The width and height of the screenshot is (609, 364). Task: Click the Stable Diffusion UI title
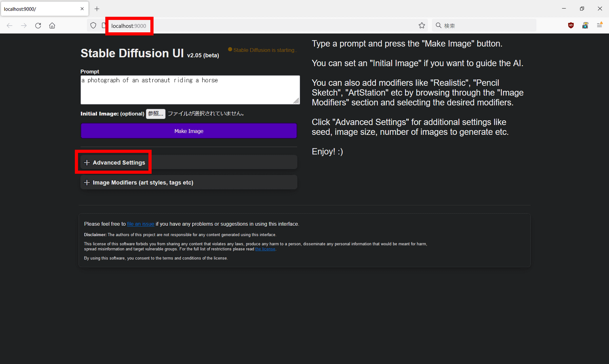click(132, 53)
